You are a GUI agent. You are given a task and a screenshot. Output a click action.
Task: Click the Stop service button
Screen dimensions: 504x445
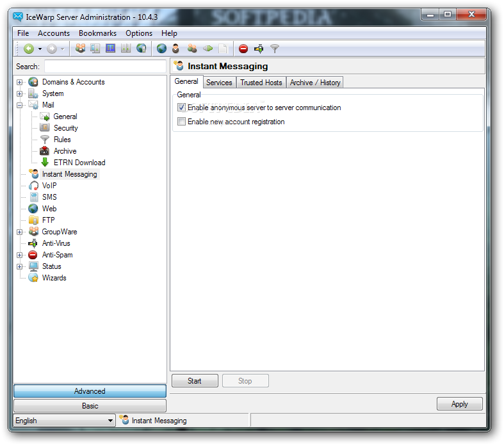click(x=245, y=381)
